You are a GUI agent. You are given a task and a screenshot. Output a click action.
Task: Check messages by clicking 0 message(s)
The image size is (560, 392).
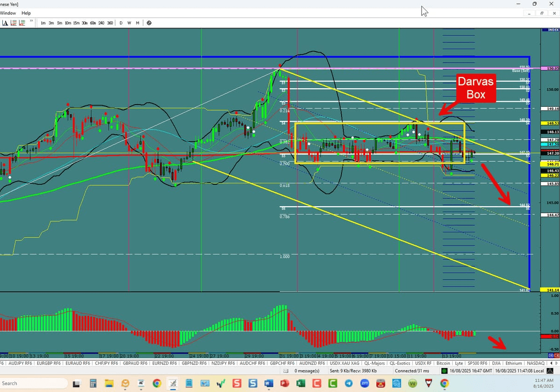[306, 371]
